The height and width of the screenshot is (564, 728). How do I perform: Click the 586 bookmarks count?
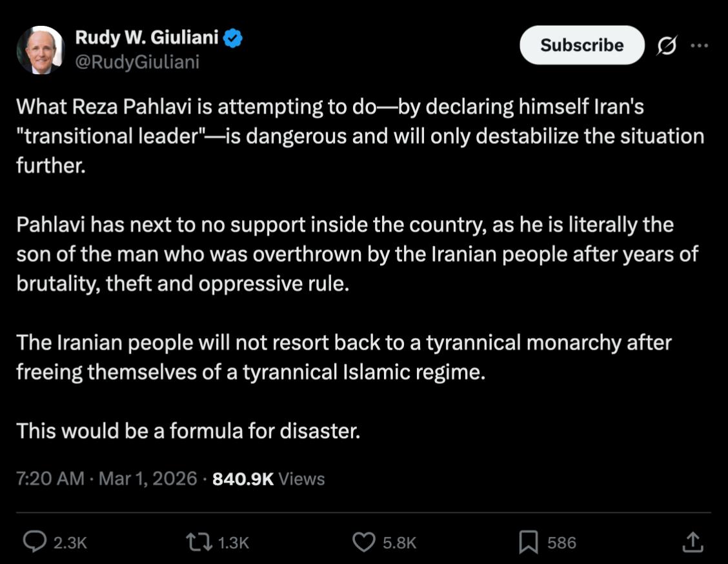561,543
